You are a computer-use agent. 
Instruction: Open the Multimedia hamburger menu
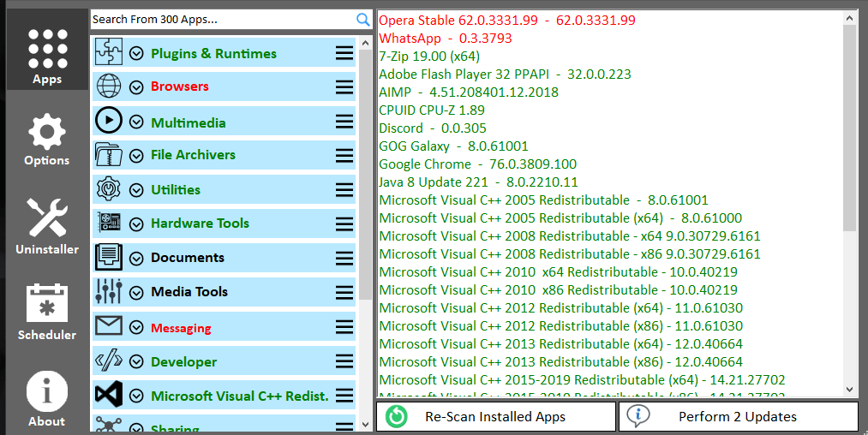coord(344,122)
